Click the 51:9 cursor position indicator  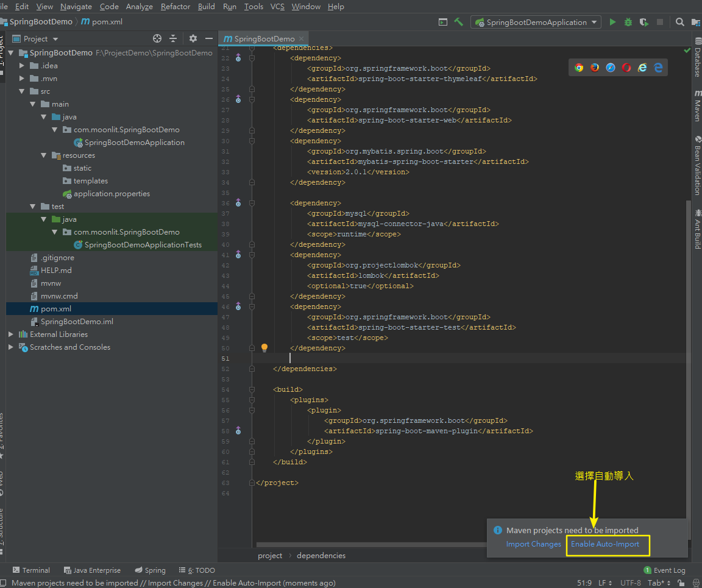(584, 583)
